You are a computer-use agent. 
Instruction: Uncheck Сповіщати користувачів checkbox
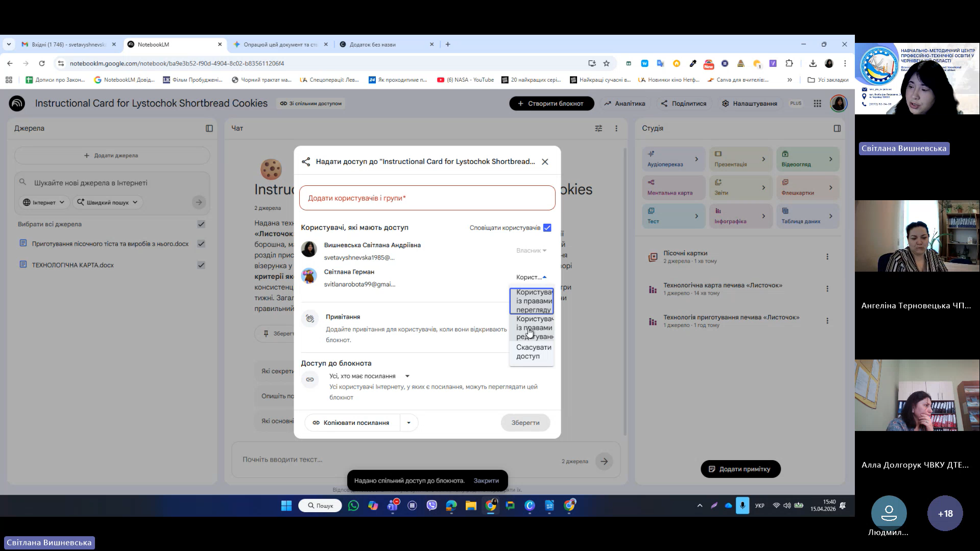(547, 228)
